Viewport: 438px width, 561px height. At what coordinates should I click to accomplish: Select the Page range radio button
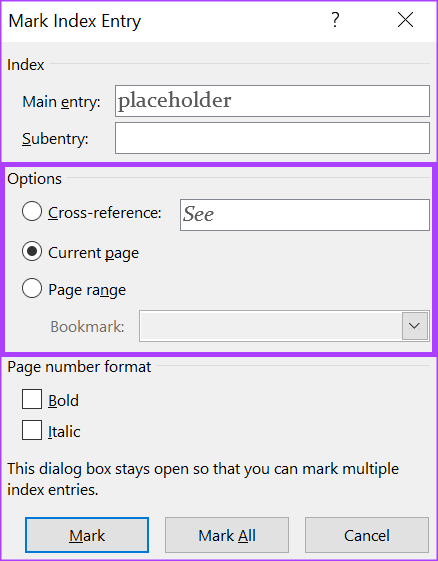pyautogui.click(x=32, y=288)
